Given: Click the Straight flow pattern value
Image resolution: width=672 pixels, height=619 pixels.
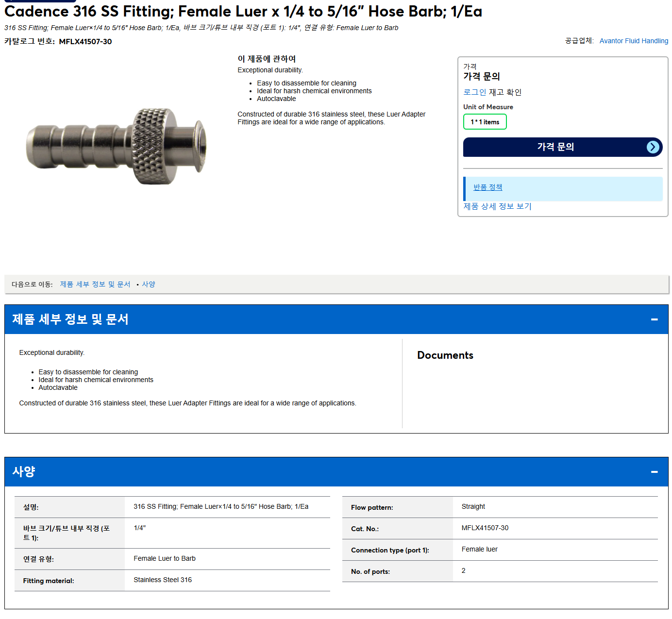Looking at the screenshot, I should [473, 507].
